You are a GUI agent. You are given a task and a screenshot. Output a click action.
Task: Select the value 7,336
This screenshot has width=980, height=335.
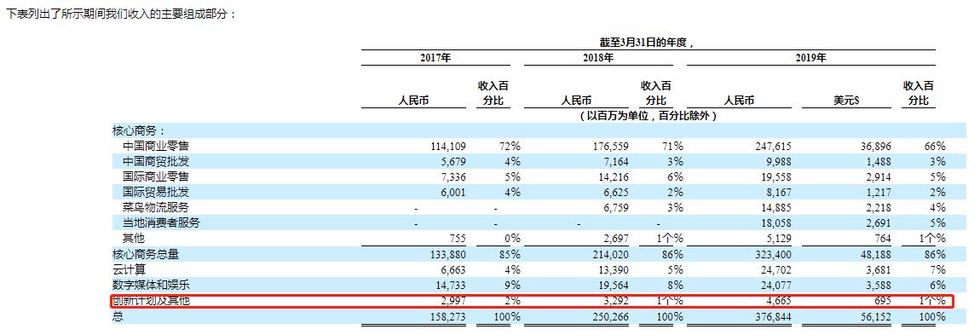click(453, 176)
